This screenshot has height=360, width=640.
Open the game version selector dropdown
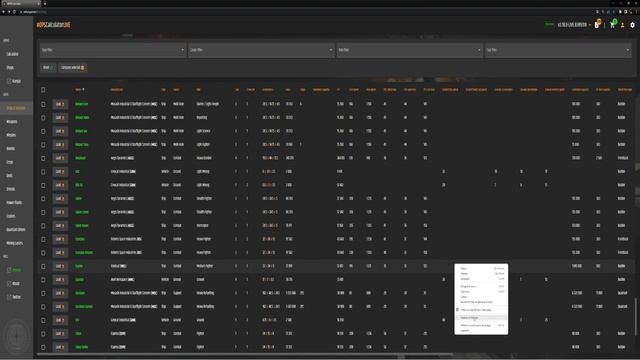click(574, 25)
